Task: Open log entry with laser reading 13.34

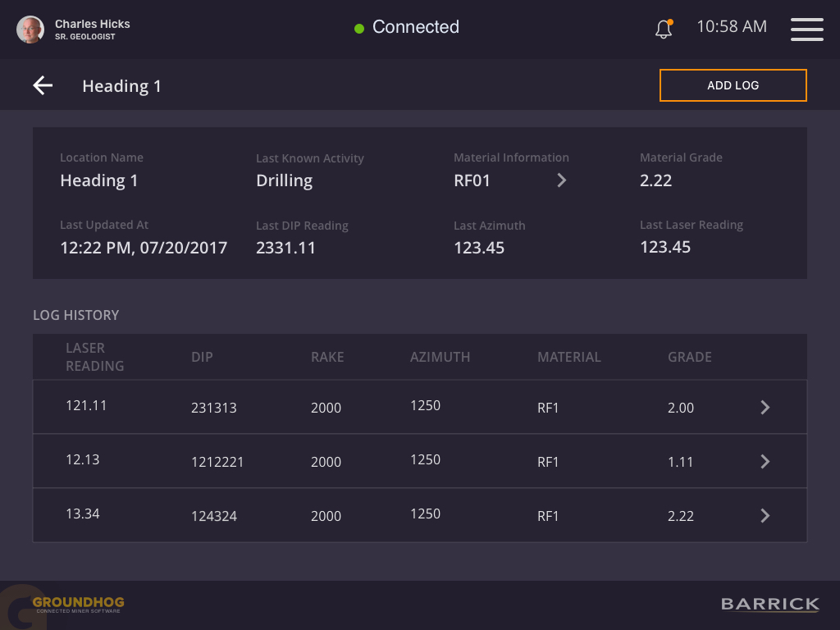Action: pos(765,516)
